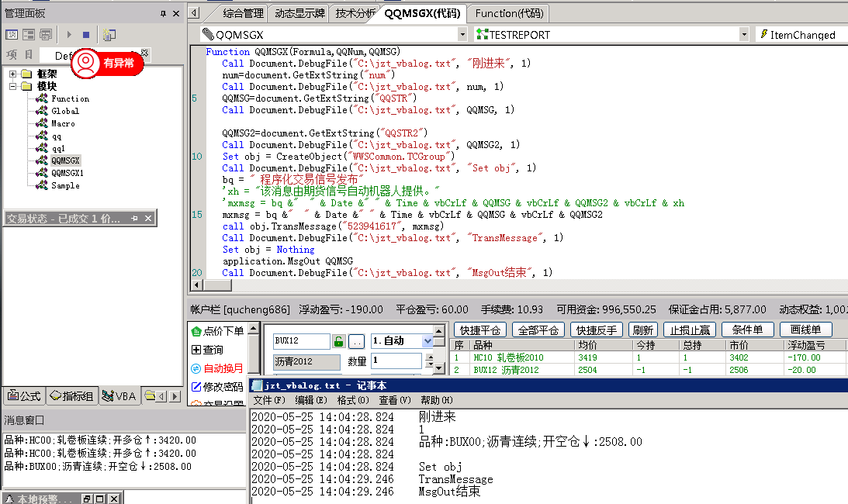Restore the 本地预警 window

click(87, 499)
